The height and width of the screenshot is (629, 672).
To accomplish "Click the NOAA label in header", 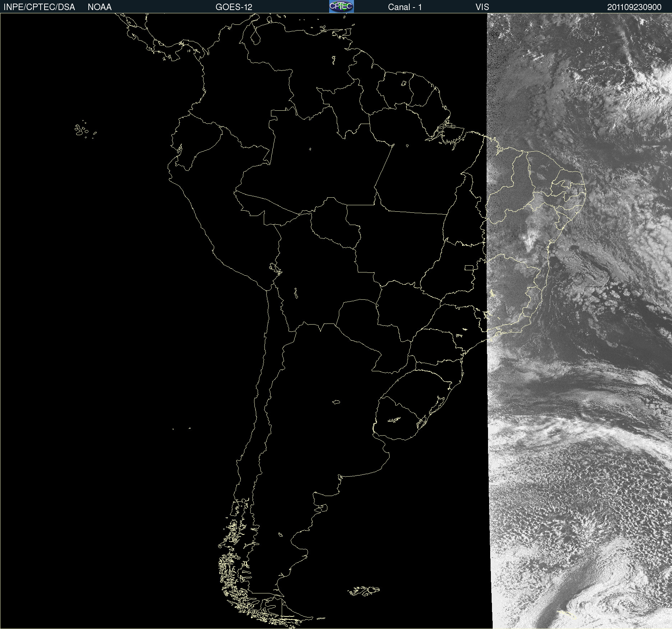I will (100, 7).
